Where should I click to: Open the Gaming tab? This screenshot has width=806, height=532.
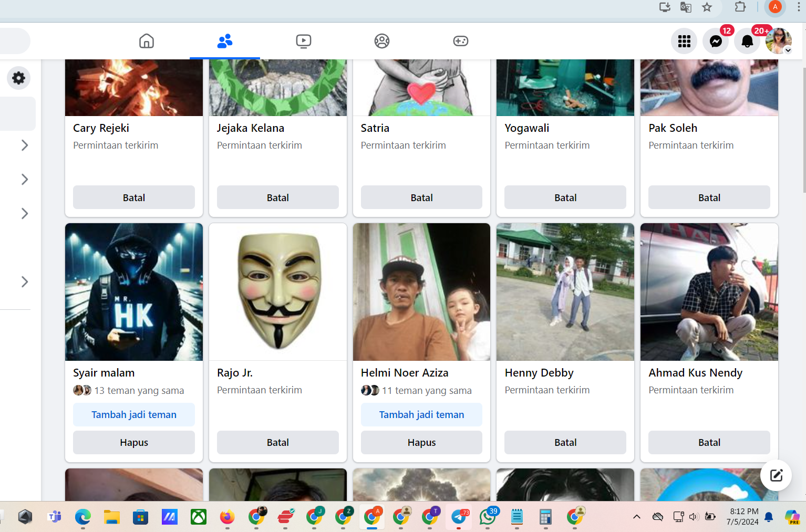pos(461,41)
